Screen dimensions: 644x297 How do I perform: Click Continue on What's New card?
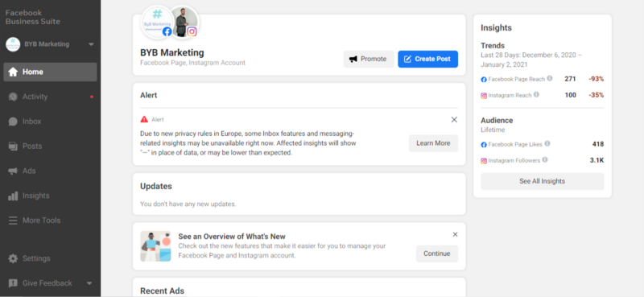(x=437, y=254)
